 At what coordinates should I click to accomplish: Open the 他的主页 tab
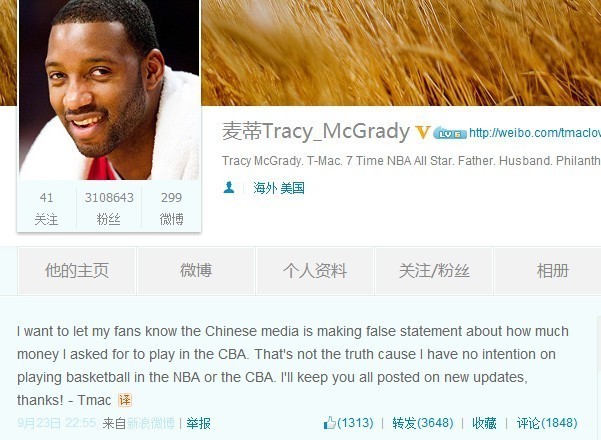[77, 271]
